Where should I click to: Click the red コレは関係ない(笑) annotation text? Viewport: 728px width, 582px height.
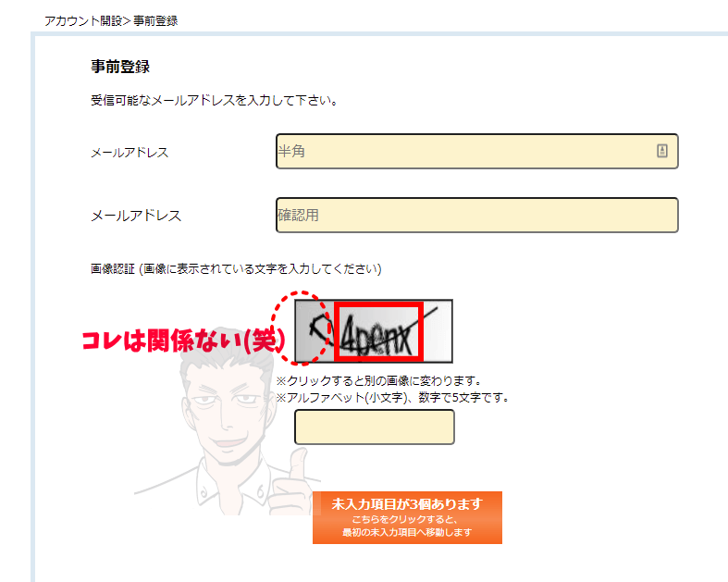click(x=183, y=341)
